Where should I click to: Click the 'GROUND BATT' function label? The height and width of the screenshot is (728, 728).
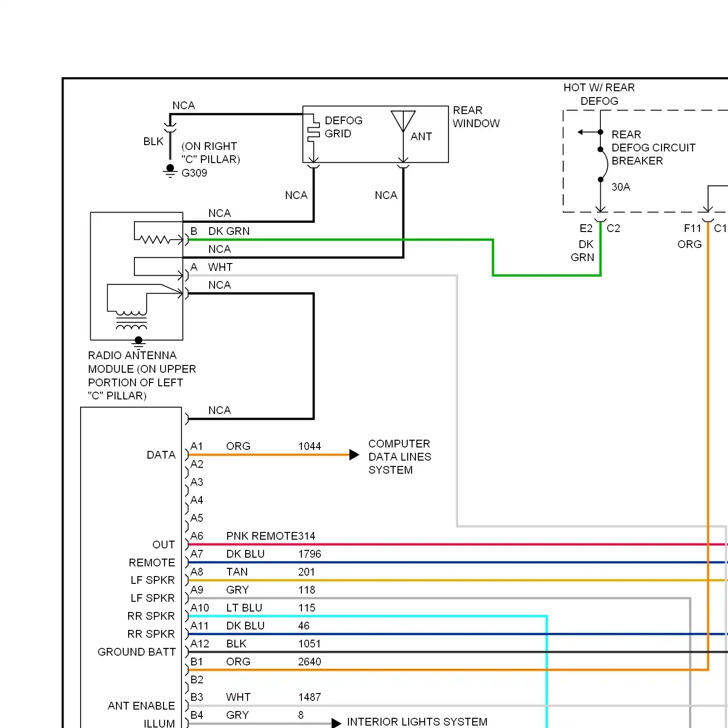pyautogui.click(x=136, y=652)
